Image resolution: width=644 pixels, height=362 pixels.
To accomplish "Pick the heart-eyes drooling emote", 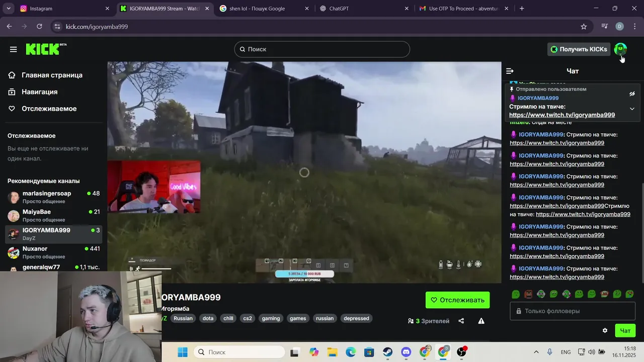I will pyautogui.click(x=629, y=294).
